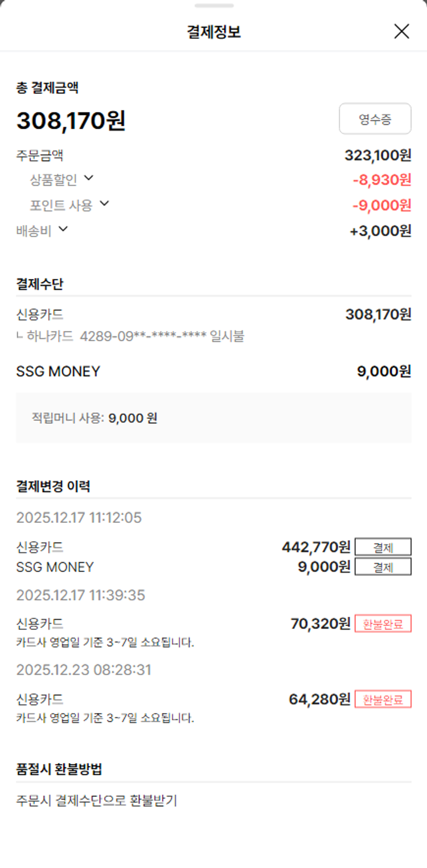Close the 결제정보 sheet with X
The height and width of the screenshot is (868, 427).
(401, 32)
